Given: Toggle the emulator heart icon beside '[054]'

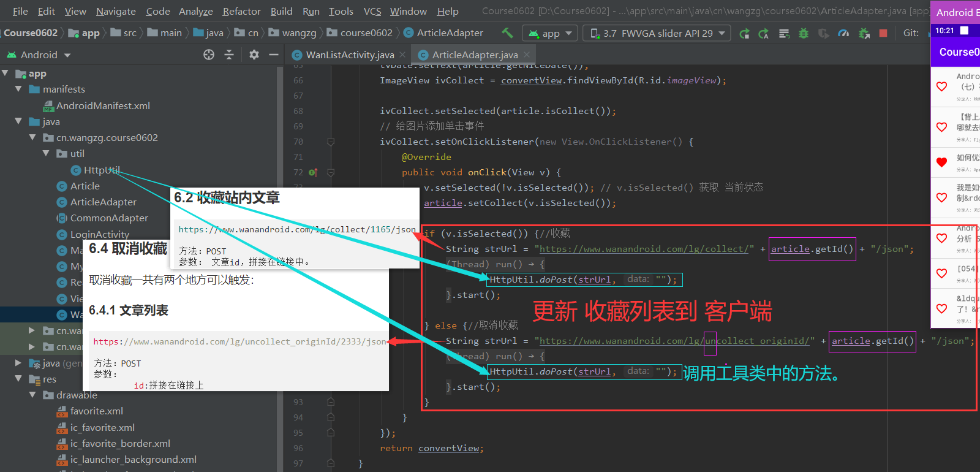Looking at the screenshot, I should coord(942,273).
